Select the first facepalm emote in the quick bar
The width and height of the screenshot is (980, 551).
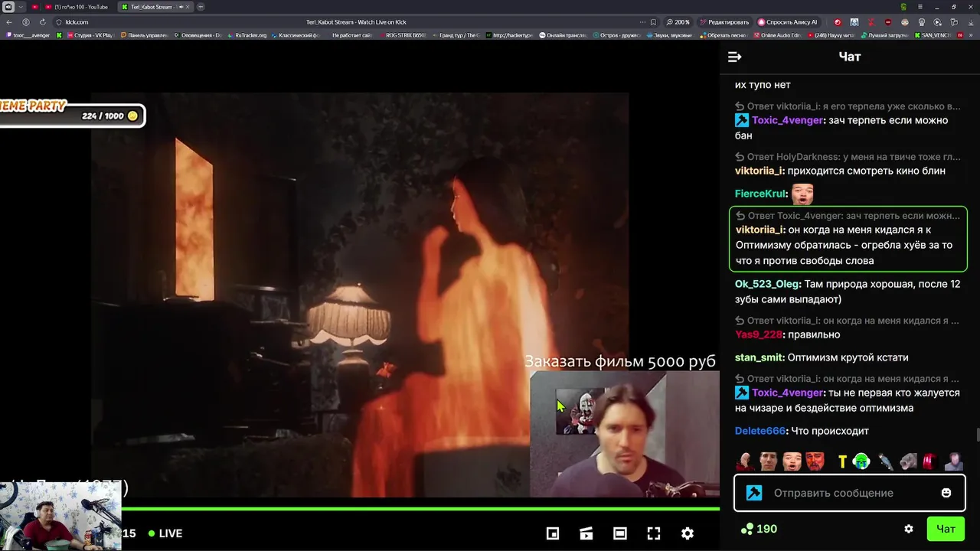(745, 461)
